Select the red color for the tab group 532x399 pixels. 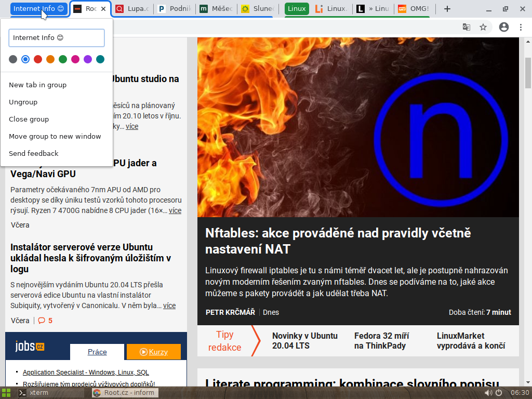pos(37,59)
